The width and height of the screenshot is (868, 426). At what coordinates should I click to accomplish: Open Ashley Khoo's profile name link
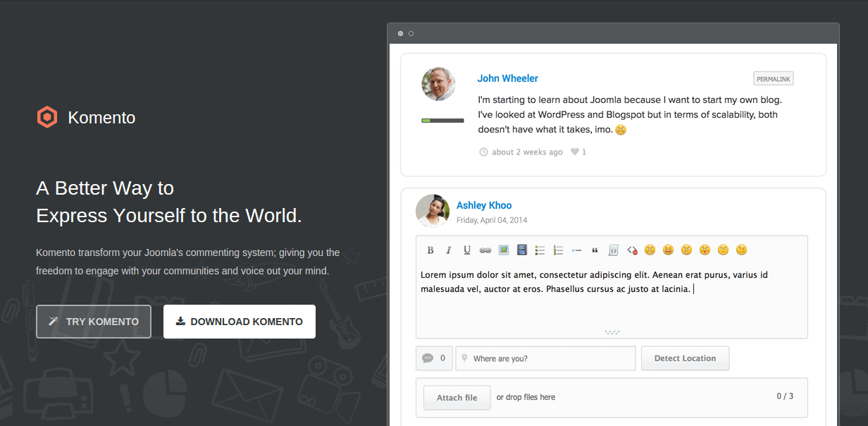coord(484,205)
